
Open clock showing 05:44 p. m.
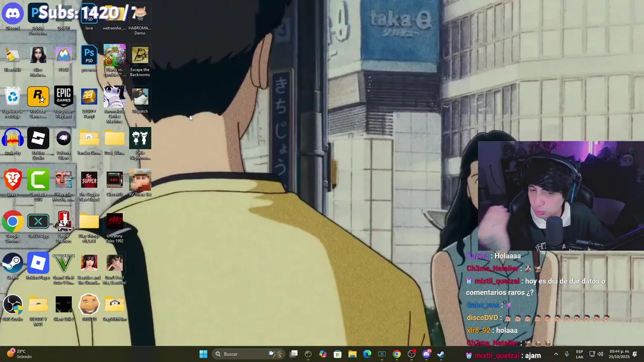tap(618, 354)
